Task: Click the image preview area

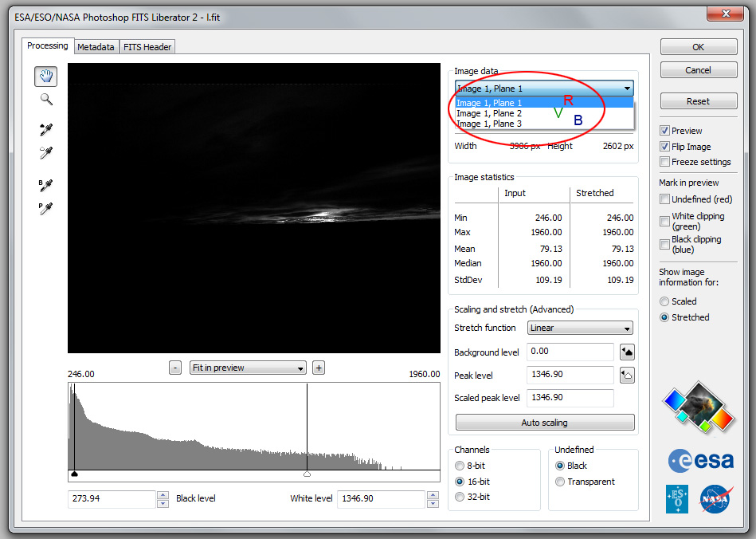Action: pyautogui.click(x=254, y=208)
